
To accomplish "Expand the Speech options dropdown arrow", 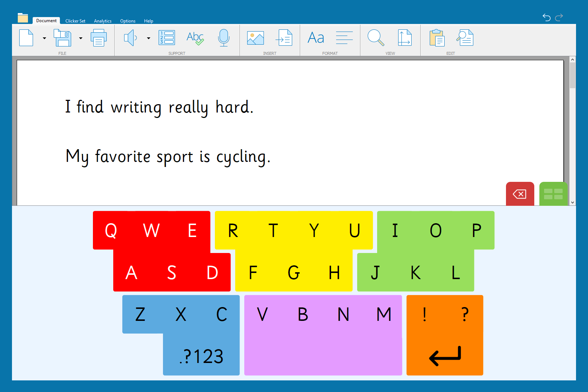I will pyautogui.click(x=148, y=38).
